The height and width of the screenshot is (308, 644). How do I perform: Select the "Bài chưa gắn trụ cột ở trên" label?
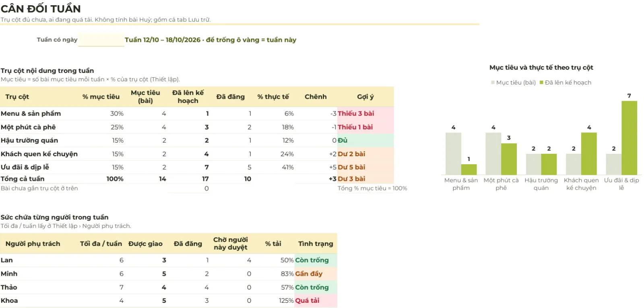(x=39, y=188)
